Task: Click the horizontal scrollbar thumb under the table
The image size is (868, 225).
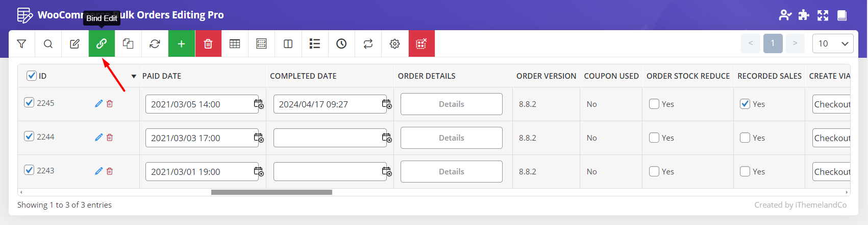Action: pos(271,192)
